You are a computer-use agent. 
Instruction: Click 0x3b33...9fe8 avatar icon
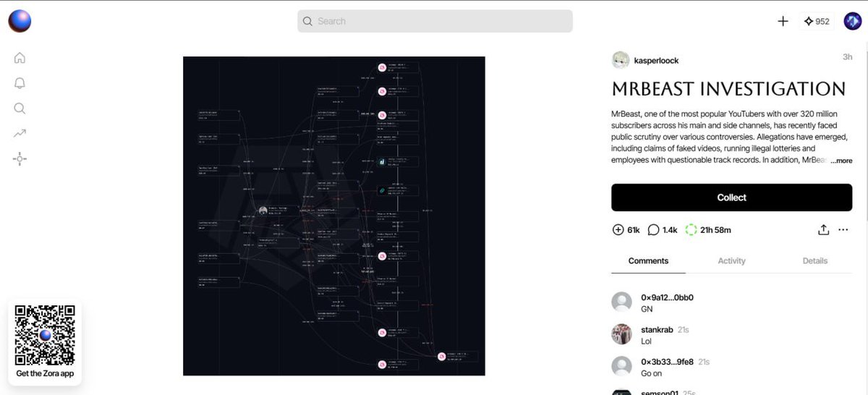[x=621, y=366]
